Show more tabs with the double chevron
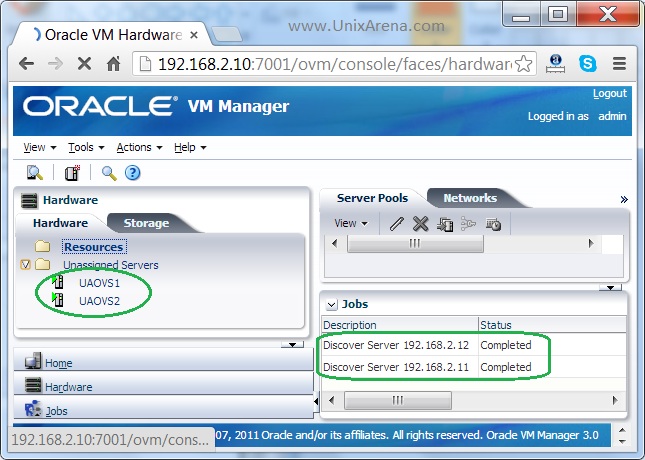This screenshot has height=460, width=645. [x=624, y=200]
